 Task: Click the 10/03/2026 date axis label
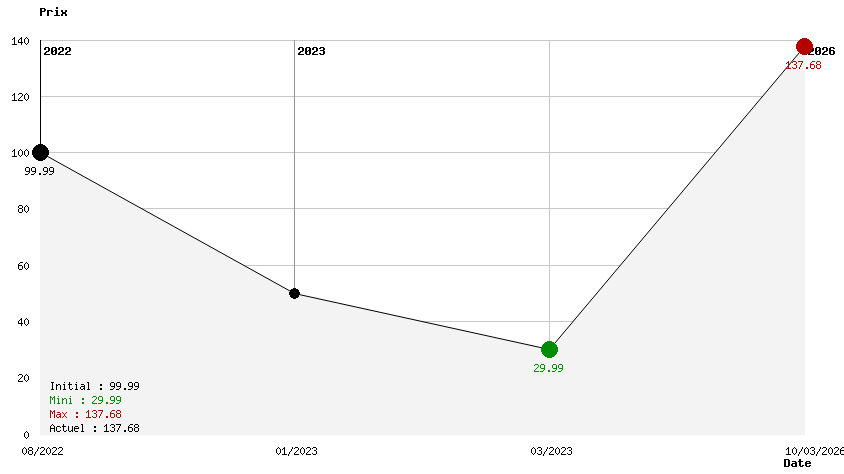[x=814, y=451]
